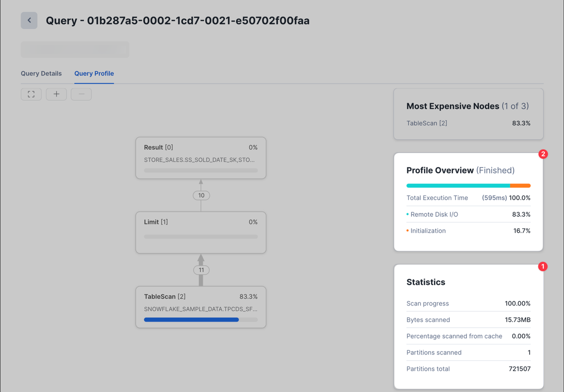
Task: Switch to the Query Details tab
Action: click(41, 74)
